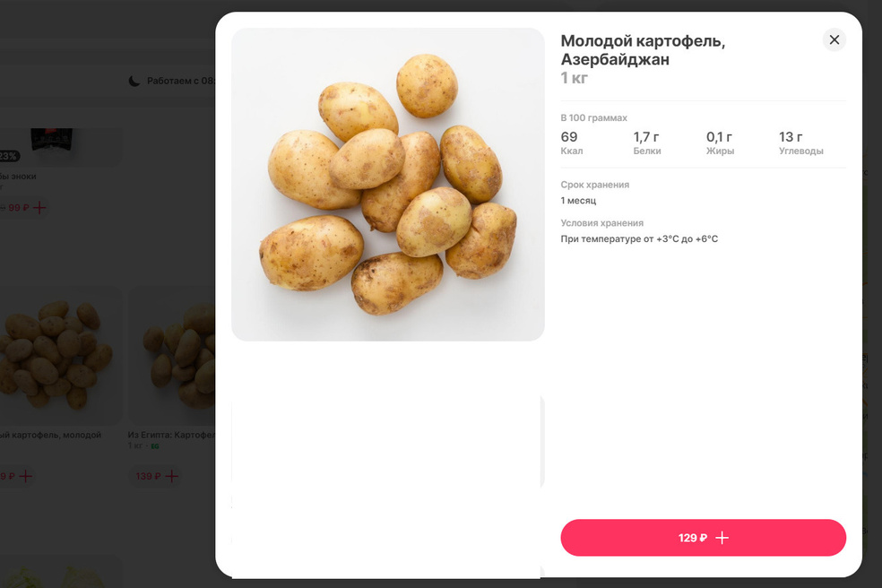This screenshot has height=588, width=882.
Task: Click the moon icon near working hours
Action: click(x=134, y=81)
